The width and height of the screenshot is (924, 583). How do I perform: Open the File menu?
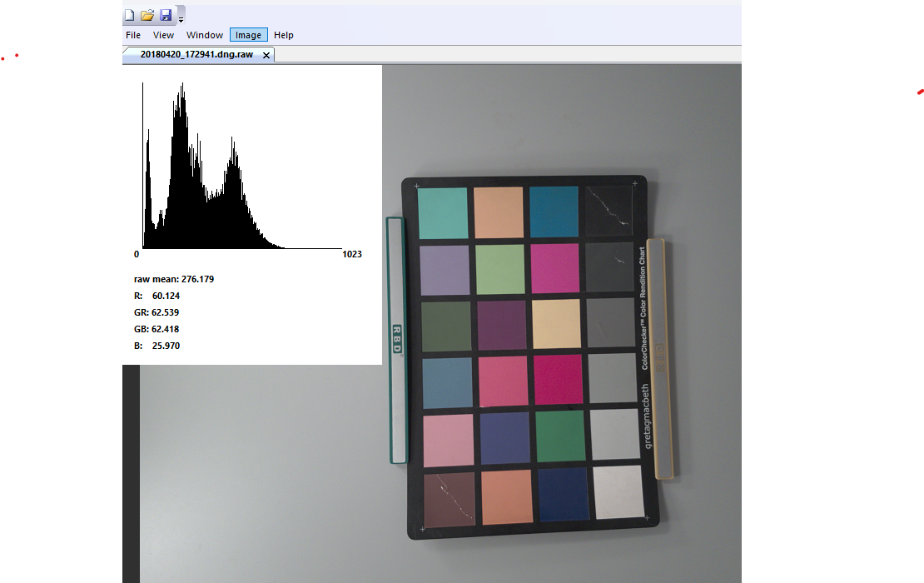pyautogui.click(x=133, y=35)
